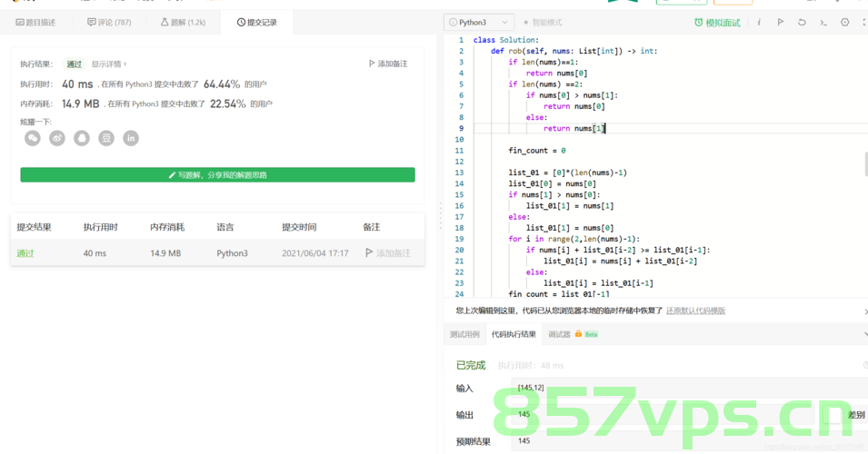Click the 语言 column header
The image size is (868, 454).
[x=225, y=227]
